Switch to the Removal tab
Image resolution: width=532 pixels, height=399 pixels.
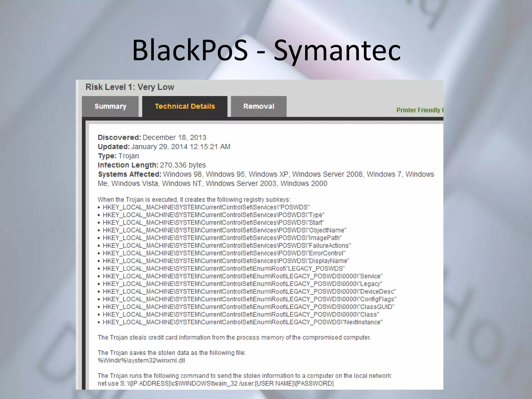[x=259, y=107]
